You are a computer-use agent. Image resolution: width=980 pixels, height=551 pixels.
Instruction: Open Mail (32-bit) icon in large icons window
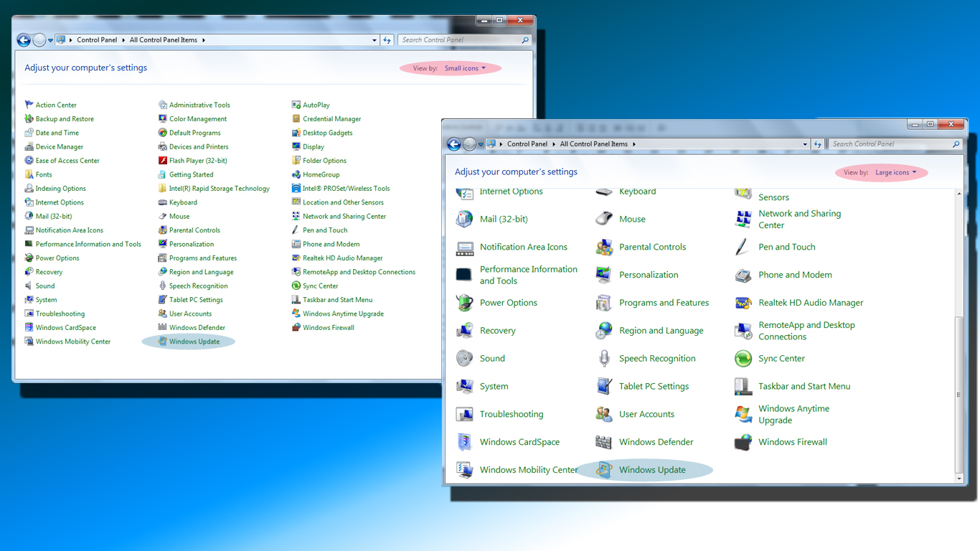click(465, 219)
